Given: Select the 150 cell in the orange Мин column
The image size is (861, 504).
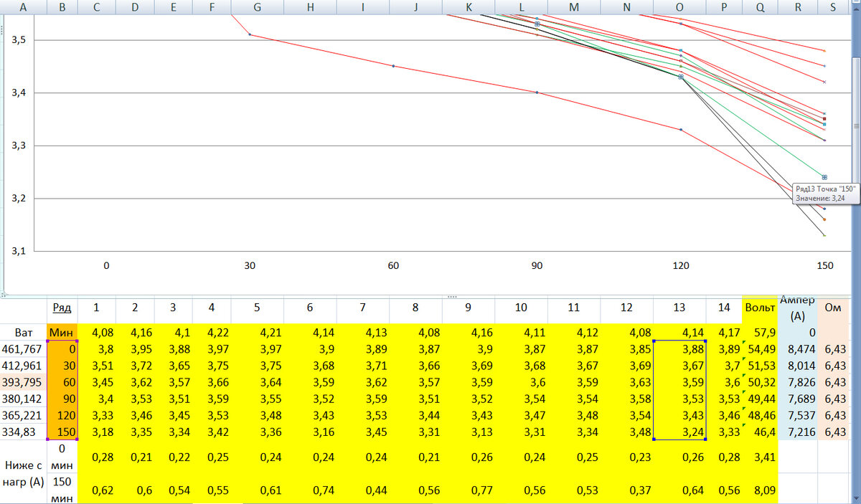Looking at the screenshot, I should click(x=62, y=432).
